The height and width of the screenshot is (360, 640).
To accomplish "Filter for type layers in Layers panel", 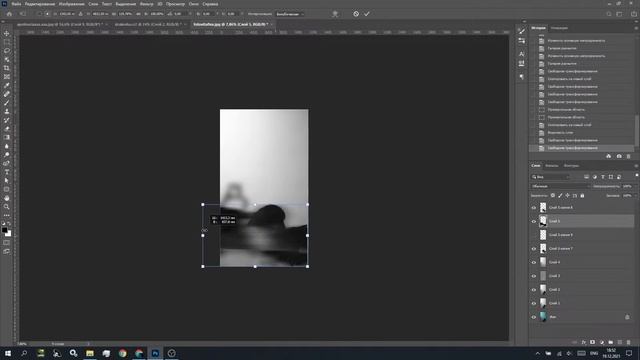I will pyautogui.click(x=602, y=177).
